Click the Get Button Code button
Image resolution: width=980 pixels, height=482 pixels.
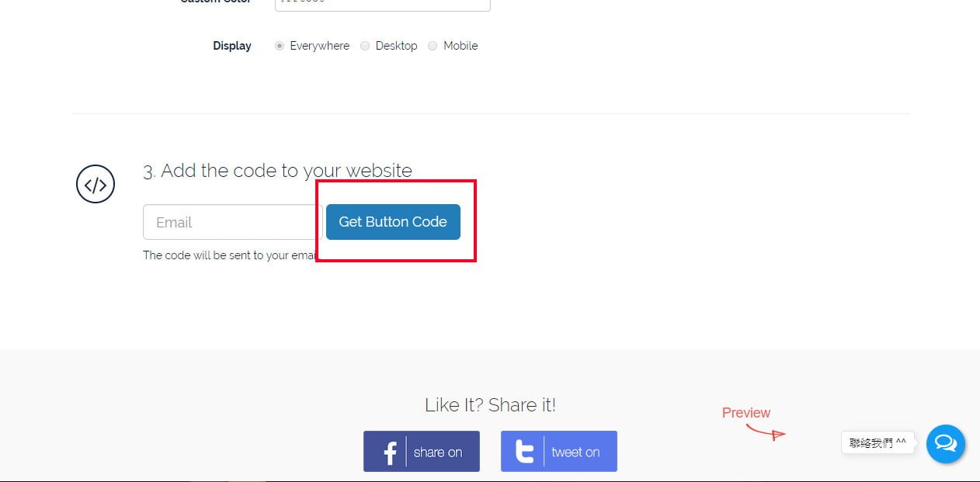393,222
